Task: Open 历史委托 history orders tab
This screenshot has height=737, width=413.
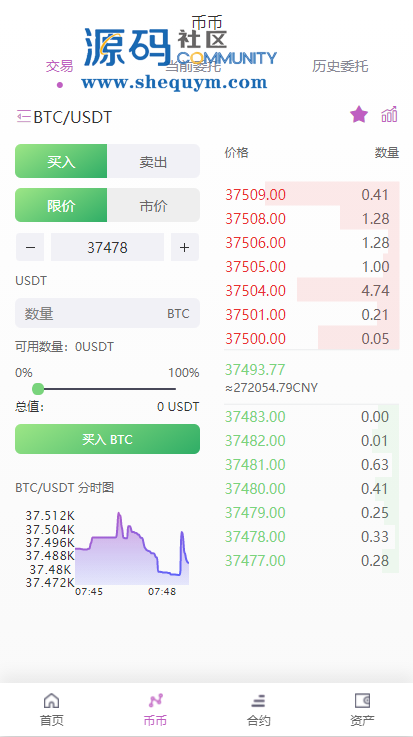Action: pyautogui.click(x=340, y=66)
